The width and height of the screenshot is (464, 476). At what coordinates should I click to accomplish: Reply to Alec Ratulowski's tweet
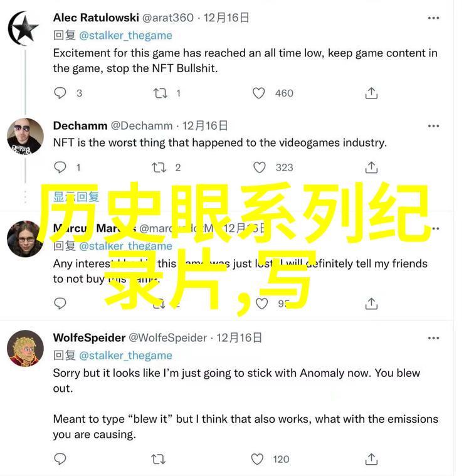click(x=60, y=93)
